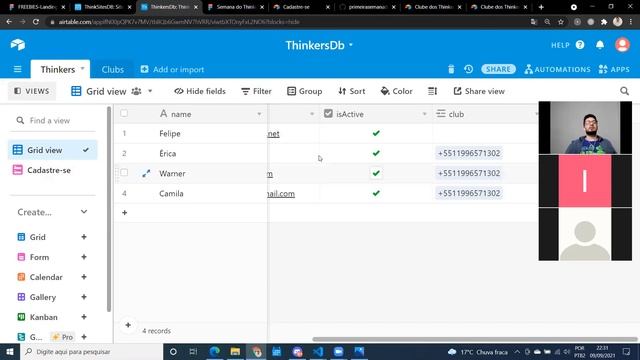Viewport: 640px width, 360px height.
Task: Open dropdown arrow of partially hidden column
Action: click(312, 114)
